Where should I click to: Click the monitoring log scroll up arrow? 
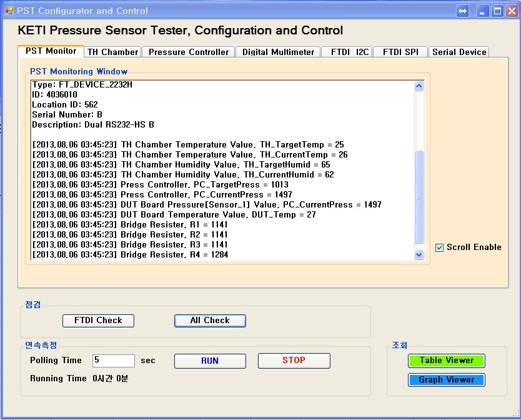point(419,86)
